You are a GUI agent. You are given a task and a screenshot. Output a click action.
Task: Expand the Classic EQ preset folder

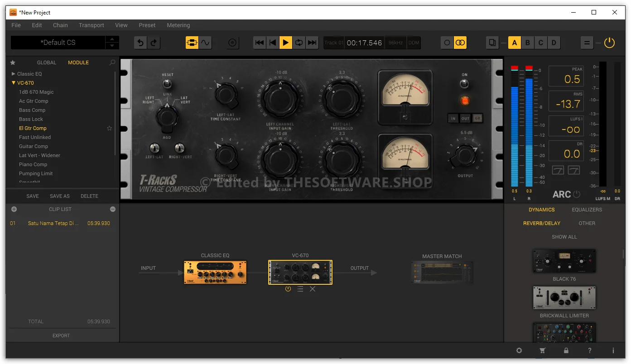click(x=14, y=74)
